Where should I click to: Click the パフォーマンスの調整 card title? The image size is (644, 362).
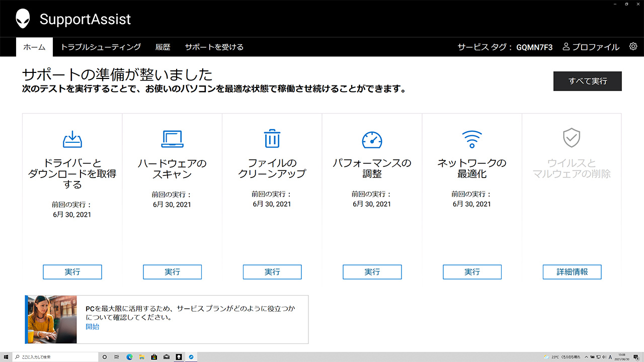(x=372, y=168)
